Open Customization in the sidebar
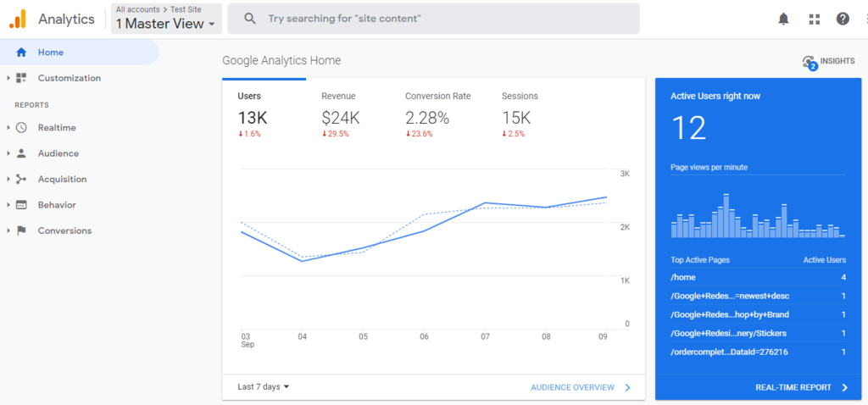Screen dimensions: 868x405 click(70, 78)
